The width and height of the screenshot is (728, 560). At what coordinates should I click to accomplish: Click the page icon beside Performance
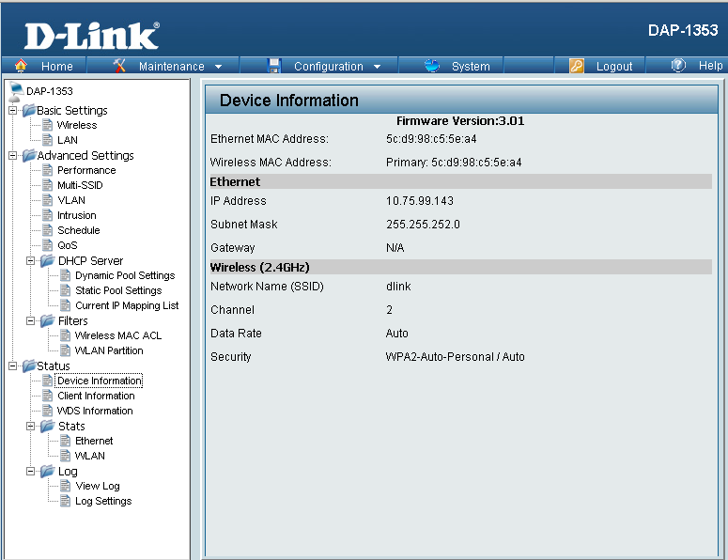point(47,170)
